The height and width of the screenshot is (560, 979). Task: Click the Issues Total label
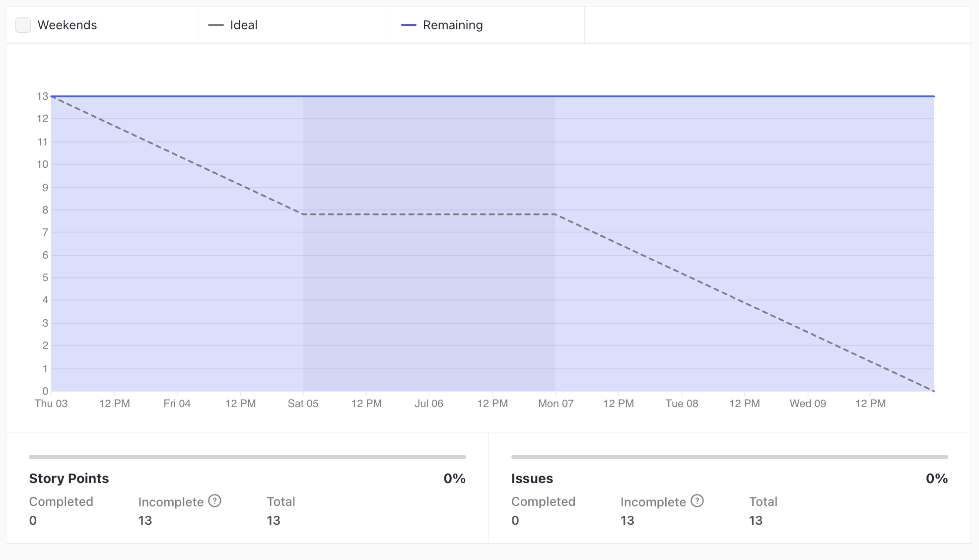point(763,501)
